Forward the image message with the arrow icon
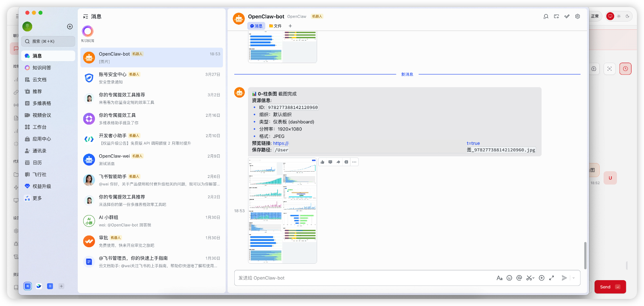Viewport: 644px width, 306px height. [338, 162]
